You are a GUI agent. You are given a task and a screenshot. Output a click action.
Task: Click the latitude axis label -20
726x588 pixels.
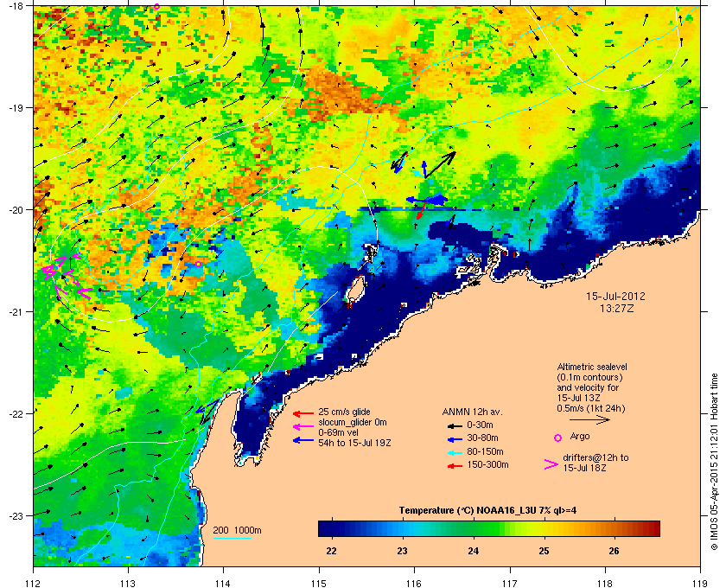pyautogui.click(x=16, y=210)
